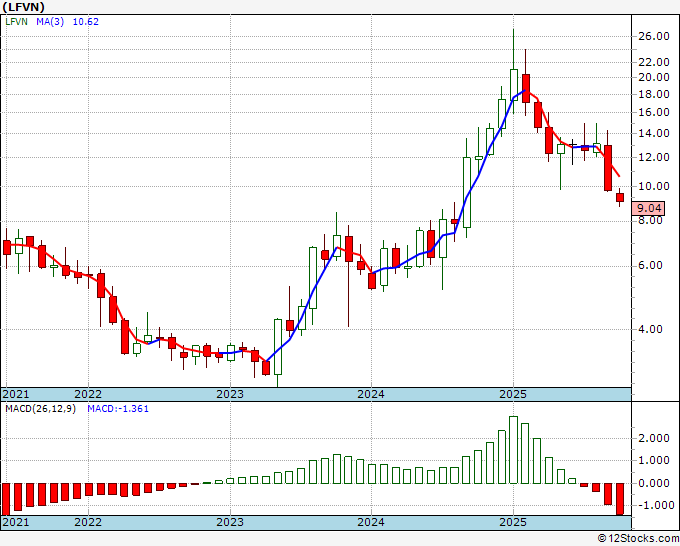The height and width of the screenshot is (546, 680).
Task: Click the 2.000 MACD axis label
Action: point(655,438)
